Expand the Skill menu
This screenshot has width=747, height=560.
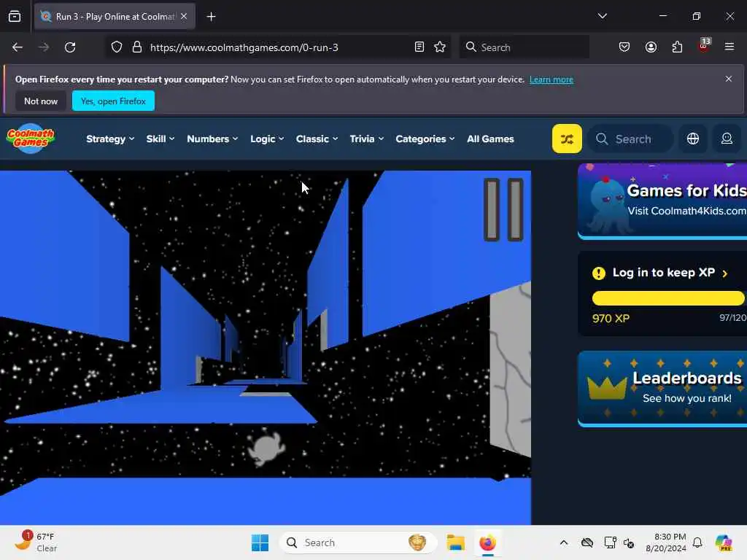pos(160,139)
